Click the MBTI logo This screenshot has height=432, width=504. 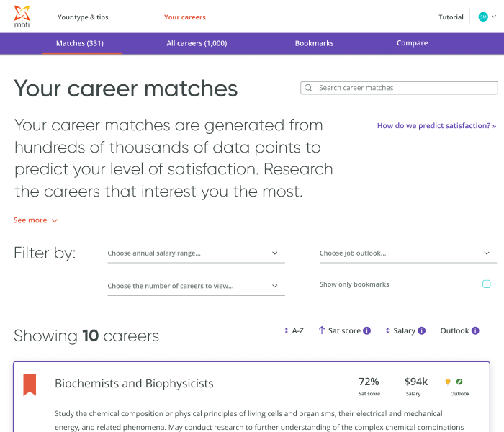(22, 16)
